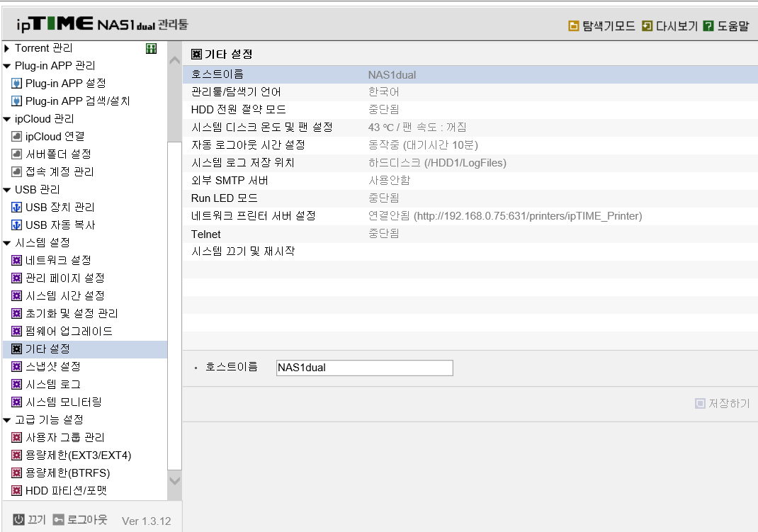Image resolution: width=758 pixels, height=532 pixels.
Task: Click the Plug-in APP 설정 plug icon
Action: point(16,84)
